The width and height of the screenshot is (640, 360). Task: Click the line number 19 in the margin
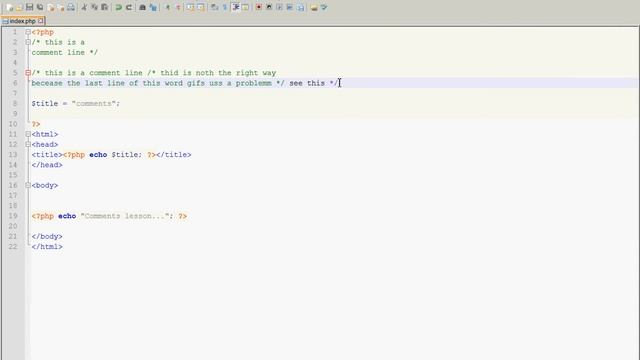[13, 216]
